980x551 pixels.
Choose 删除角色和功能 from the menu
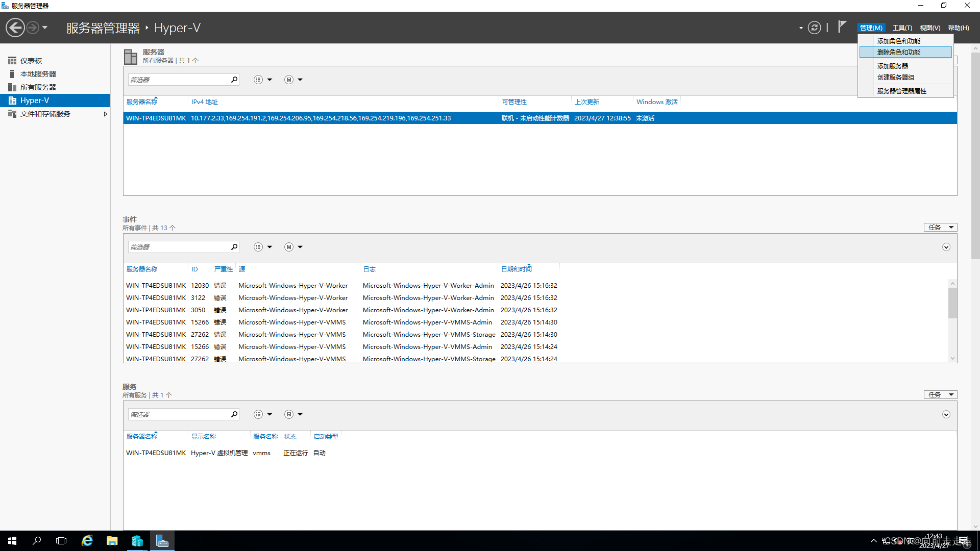[x=899, y=52]
